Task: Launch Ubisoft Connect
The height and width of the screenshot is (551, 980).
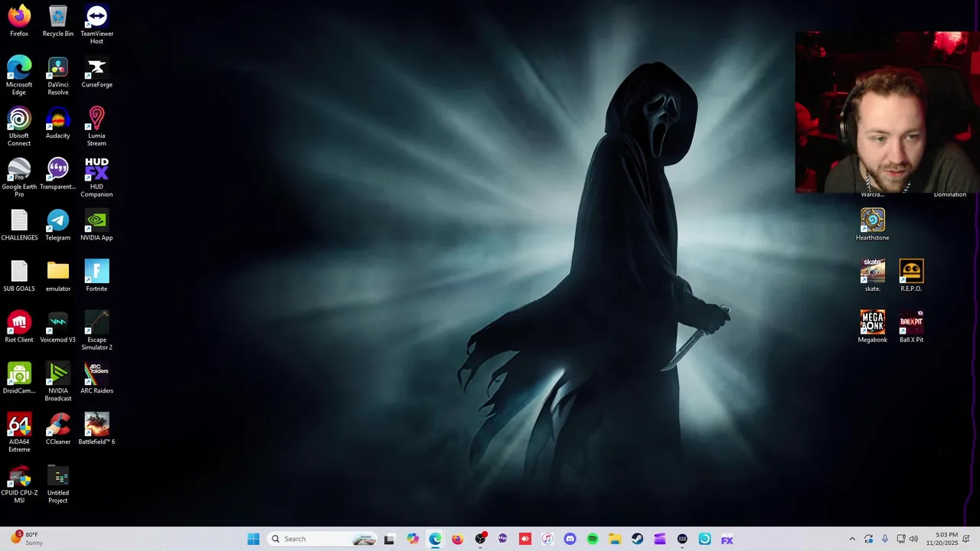Action: [x=19, y=126]
